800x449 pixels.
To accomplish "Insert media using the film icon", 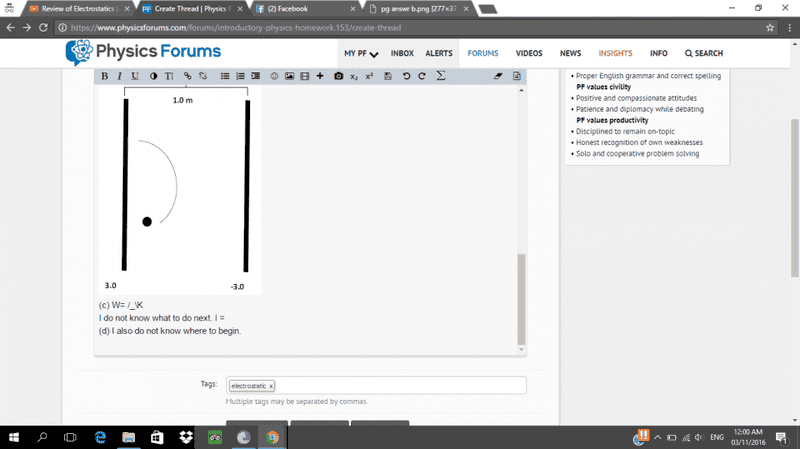I will click(305, 76).
